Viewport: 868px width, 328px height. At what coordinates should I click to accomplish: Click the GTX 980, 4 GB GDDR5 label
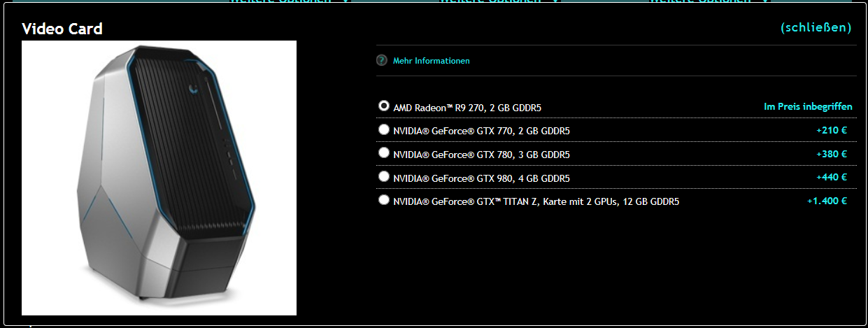[481, 178]
